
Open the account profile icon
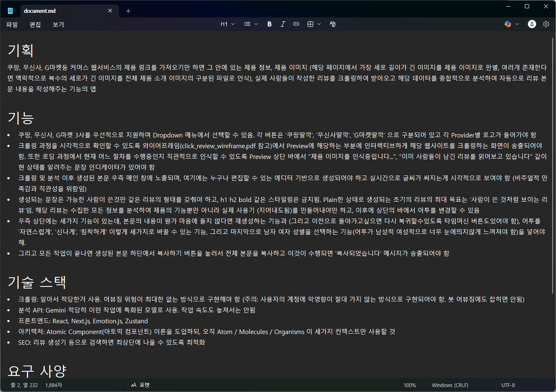(x=532, y=24)
